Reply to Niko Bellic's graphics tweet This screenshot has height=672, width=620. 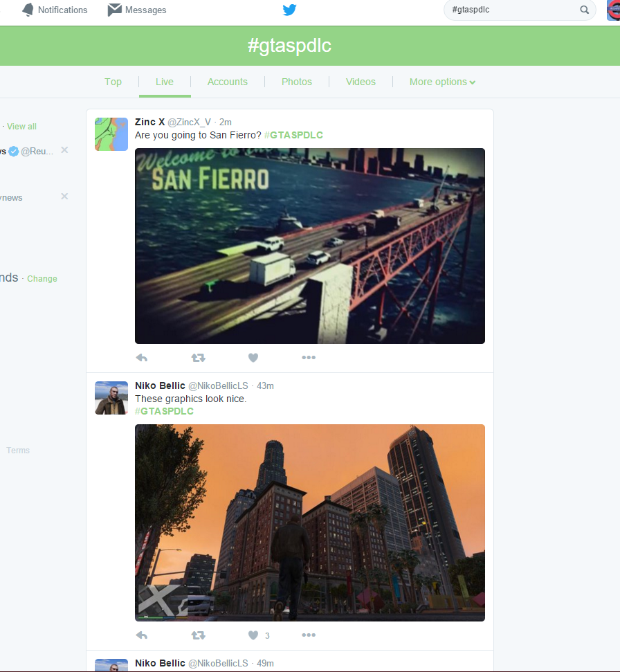[x=142, y=635]
